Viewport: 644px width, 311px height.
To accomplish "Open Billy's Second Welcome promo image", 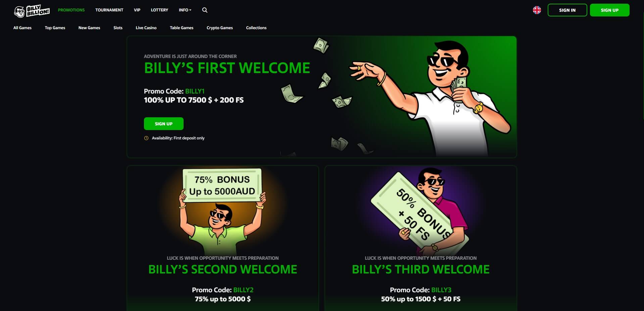I will point(222,210).
